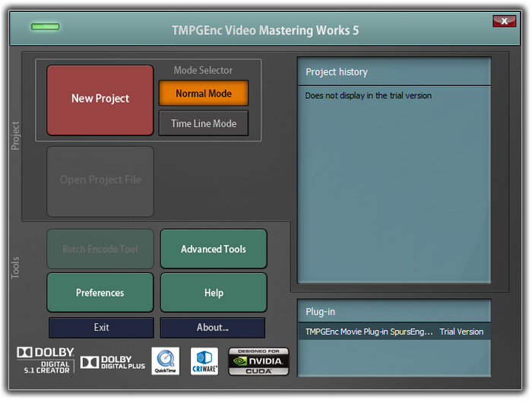Open the Help button
The image size is (532, 403).
click(x=214, y=292)
